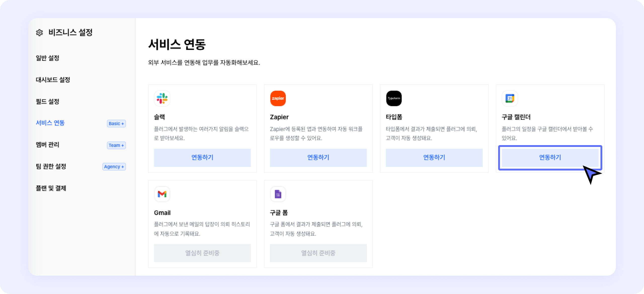This screenshot has height=294, width=644.
Task: Click the Basic + plan badge
Action: coord(116,123)
